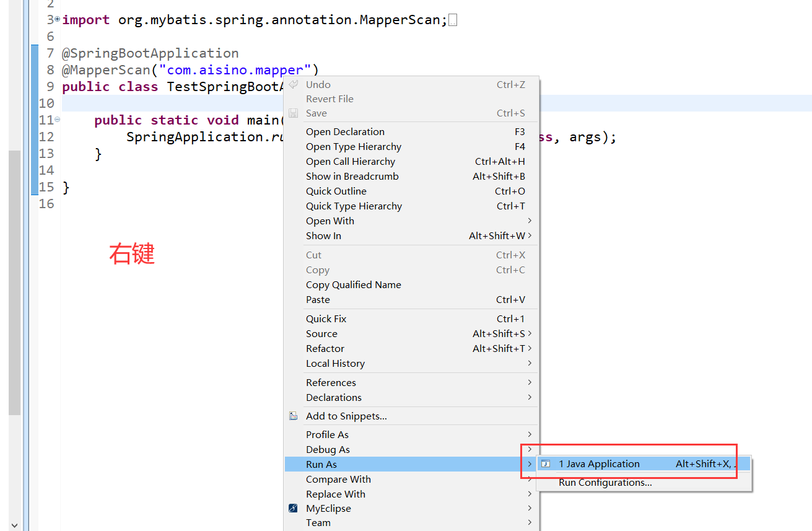
Task: Choose Show in Breadcrumb
Action: 412,176
